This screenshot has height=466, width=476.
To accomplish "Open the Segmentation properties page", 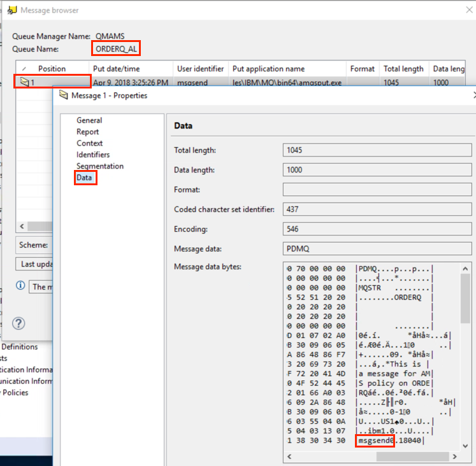I will pyautogui.click(x=100, y=166).
